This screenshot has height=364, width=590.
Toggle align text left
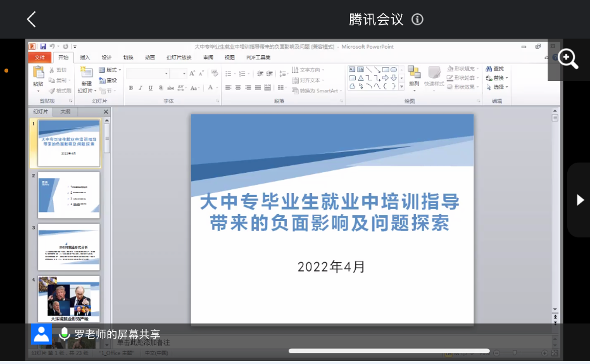(228, 88)
